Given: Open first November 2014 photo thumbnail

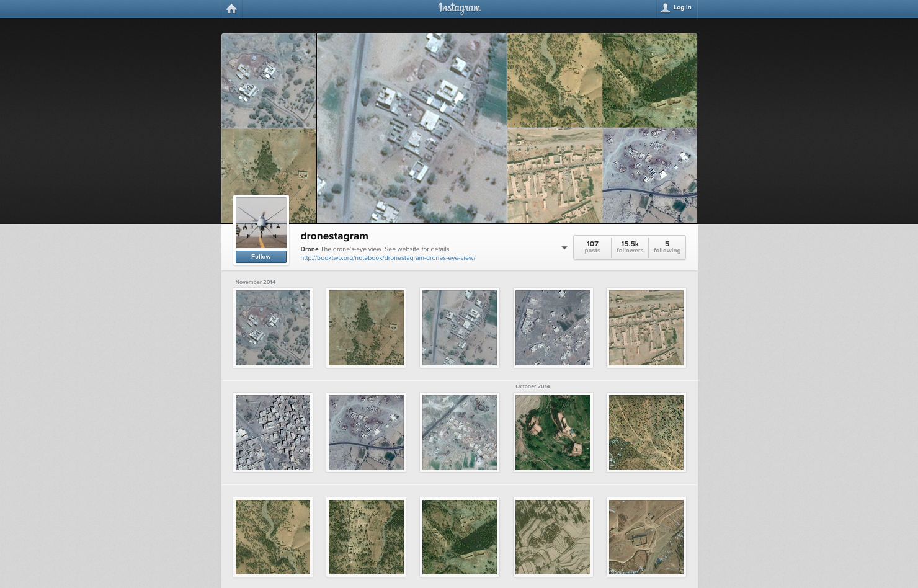Looking at the screenshot, I should coord(273,327).
